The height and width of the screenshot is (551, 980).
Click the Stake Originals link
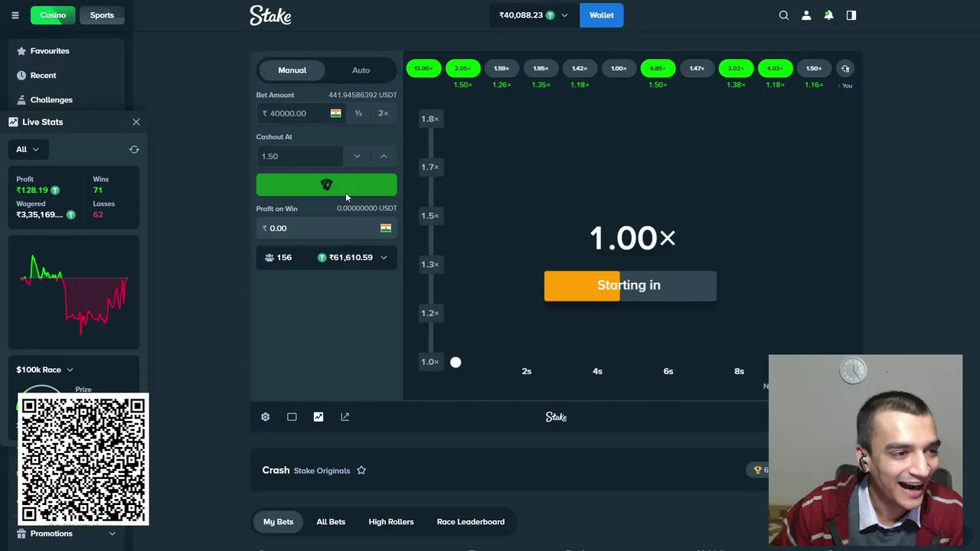pos(322,471)
